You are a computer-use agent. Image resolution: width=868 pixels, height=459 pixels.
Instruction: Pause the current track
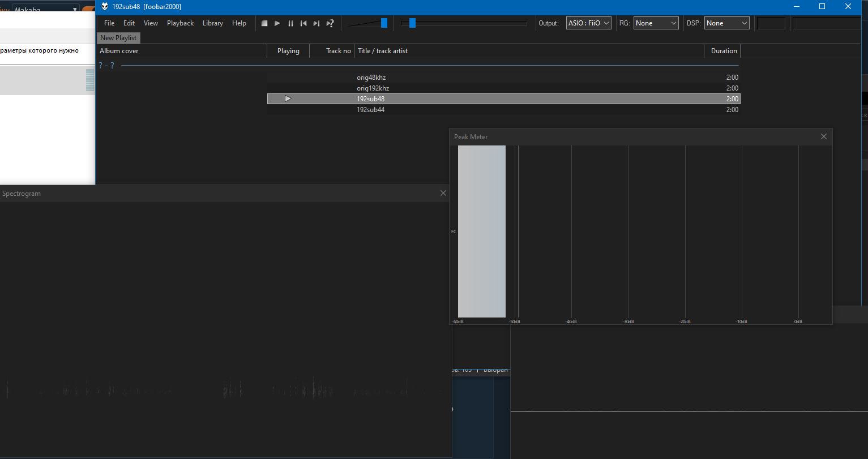click(x=290, y=23)
